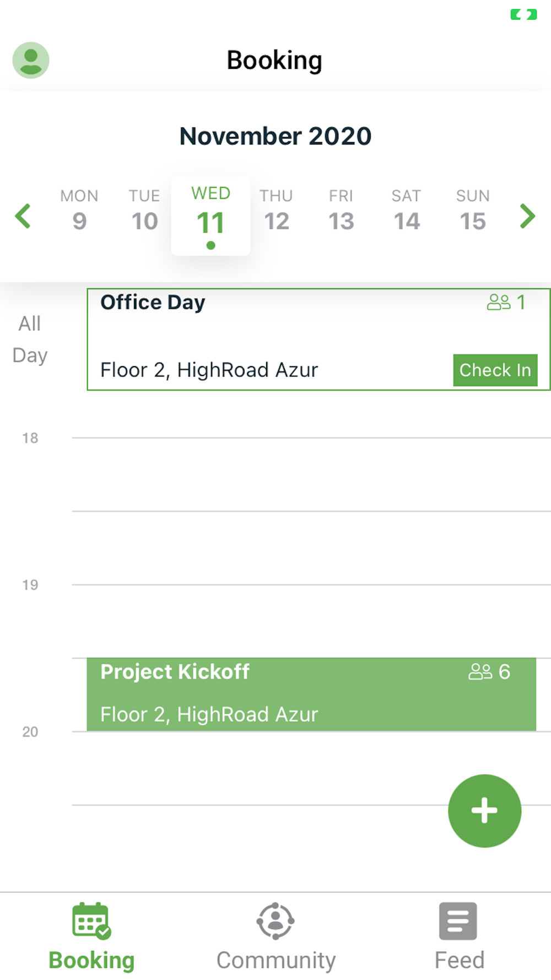Screen dimensions: 551x980
Task: Click attendees icon on Office Day
Action: point(499,302)
